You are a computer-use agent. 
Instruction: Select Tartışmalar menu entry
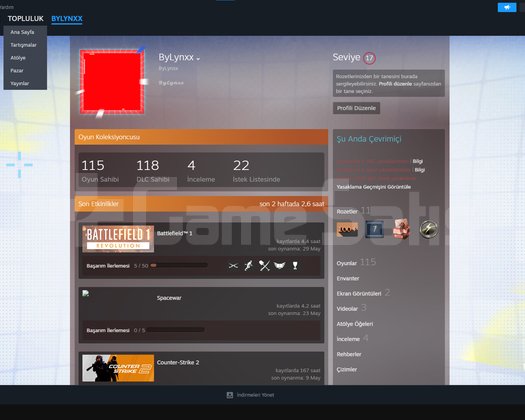[23, 45]
